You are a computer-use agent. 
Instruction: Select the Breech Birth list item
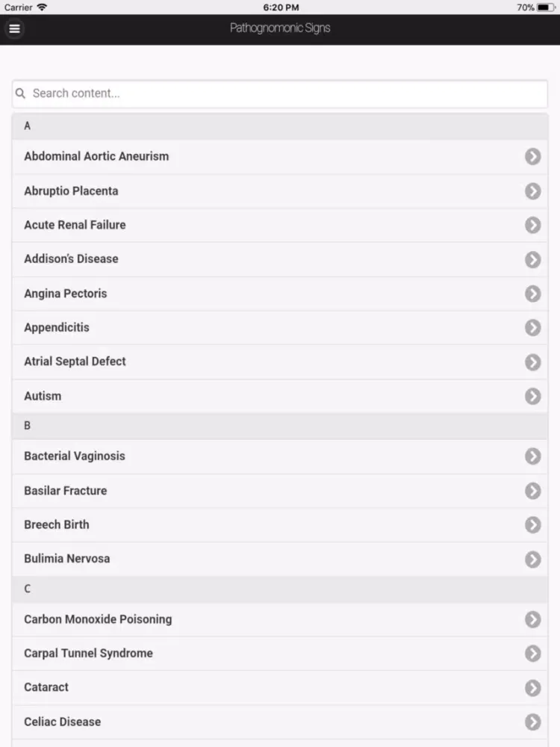coord(57,524)
